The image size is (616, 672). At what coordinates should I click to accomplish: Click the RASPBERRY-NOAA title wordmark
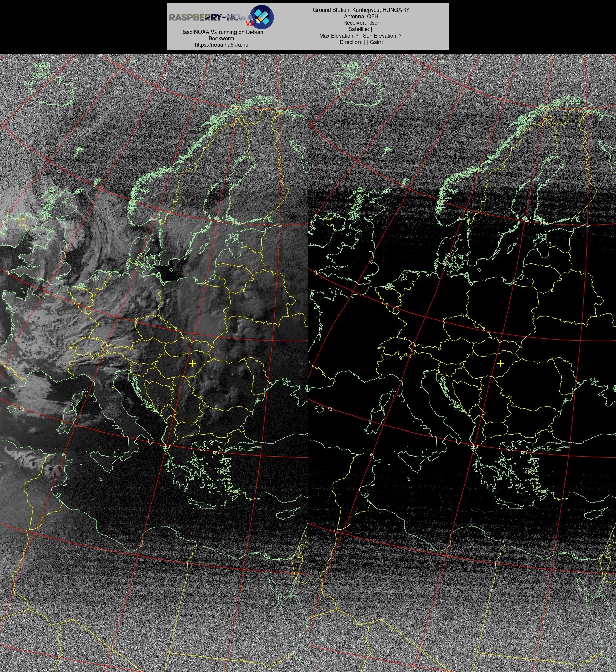point(211,17)
